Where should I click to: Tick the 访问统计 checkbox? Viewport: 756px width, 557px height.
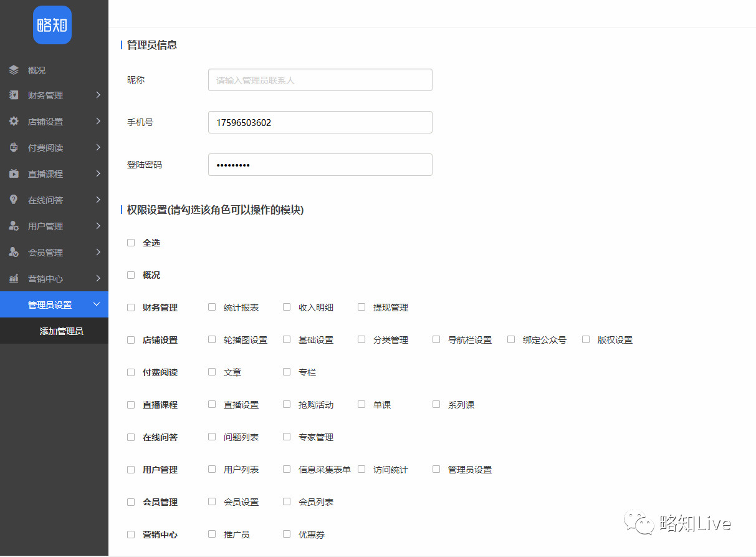point(361,469)
